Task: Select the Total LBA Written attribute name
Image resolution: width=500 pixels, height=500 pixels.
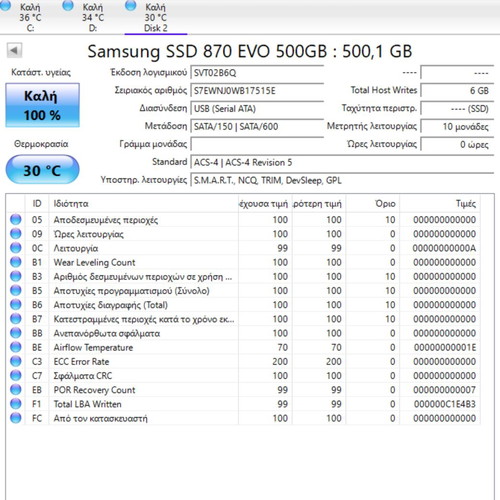Action: coord(87,404)
